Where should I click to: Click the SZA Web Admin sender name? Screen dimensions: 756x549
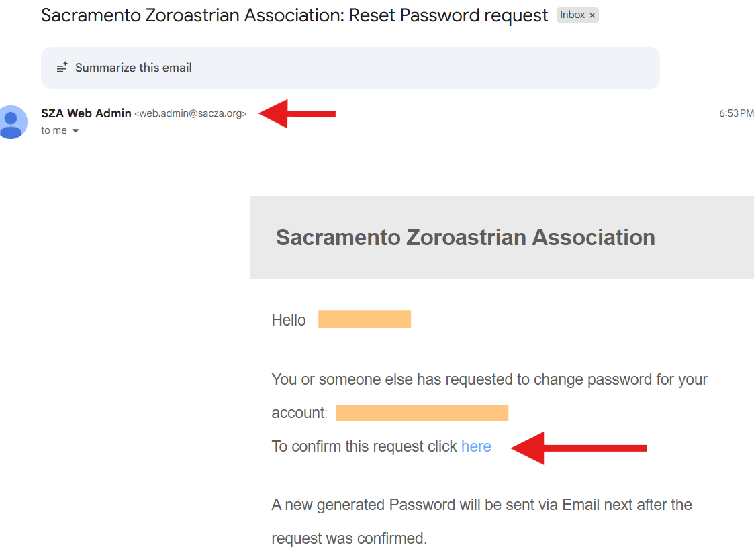(x=86, y=113)
